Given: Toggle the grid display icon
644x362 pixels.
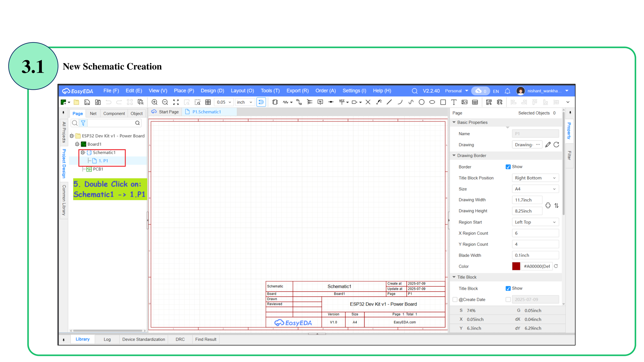Looking at the screenshot, I should [208, 102].
